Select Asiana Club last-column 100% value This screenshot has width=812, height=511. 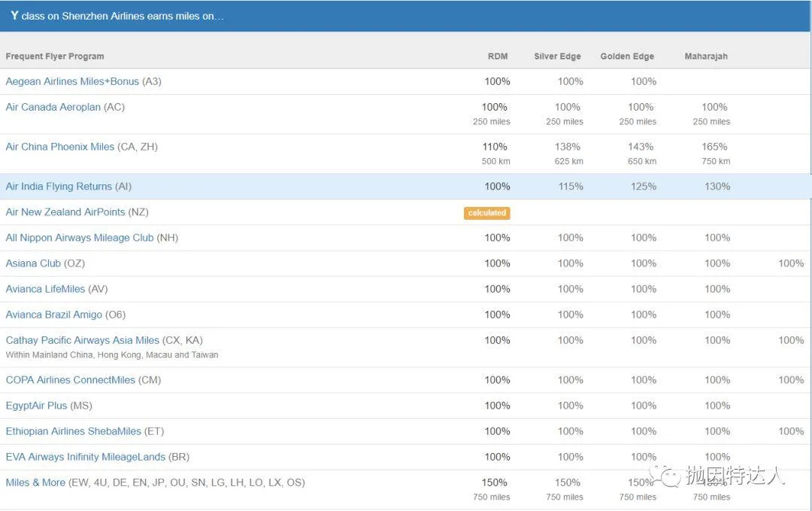click(791, 263)
